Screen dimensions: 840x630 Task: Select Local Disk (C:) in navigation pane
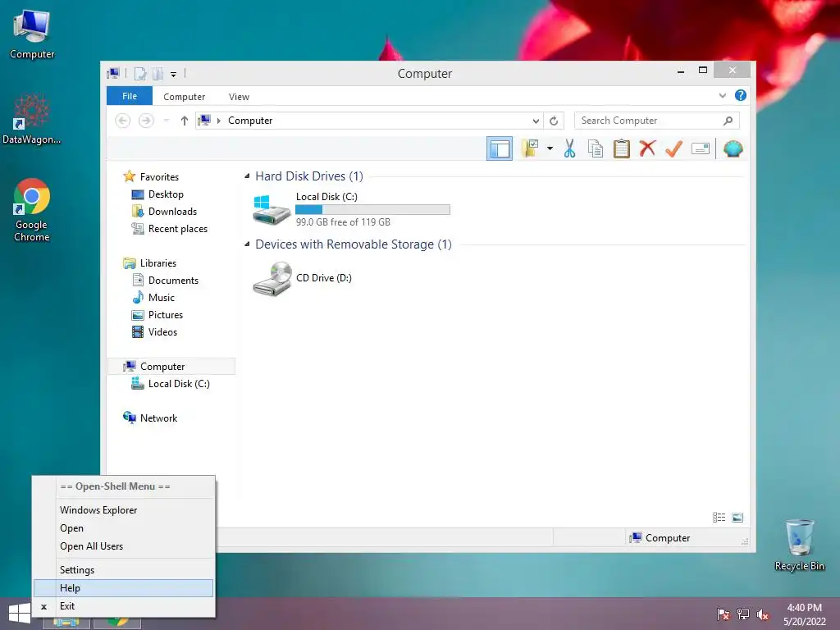click(179, 384)
